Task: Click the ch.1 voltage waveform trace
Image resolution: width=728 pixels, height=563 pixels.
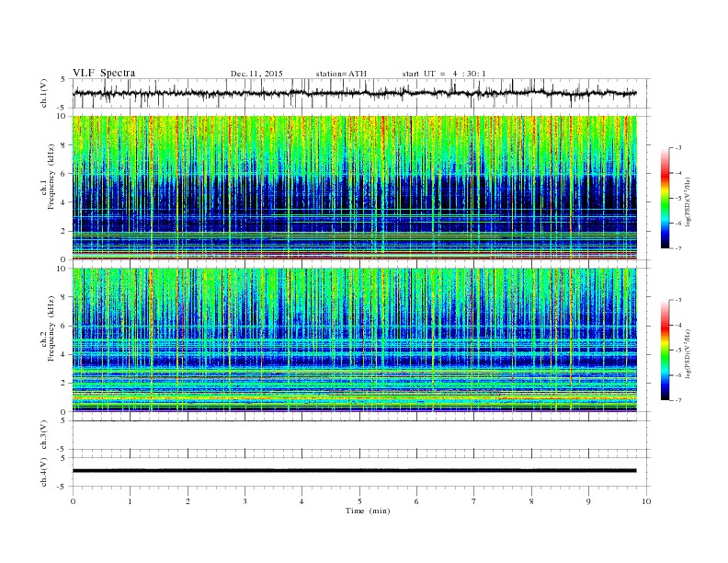Action: tap(354, 93)
